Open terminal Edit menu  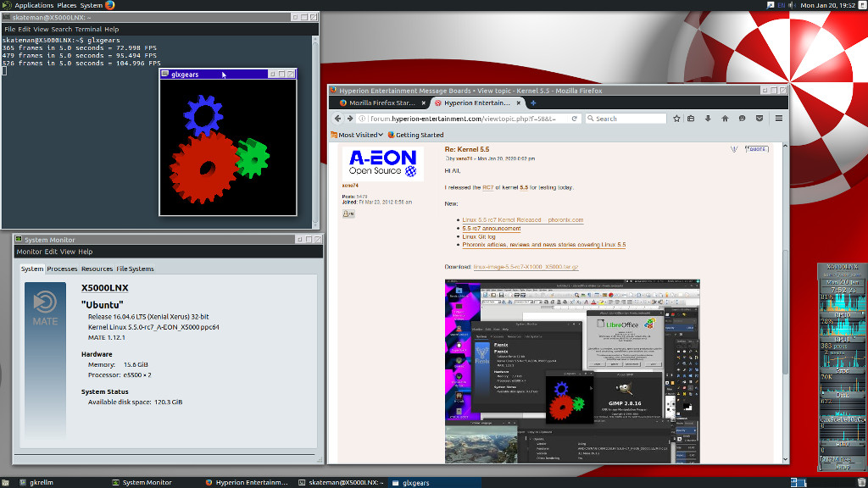(x=24, y=30)
